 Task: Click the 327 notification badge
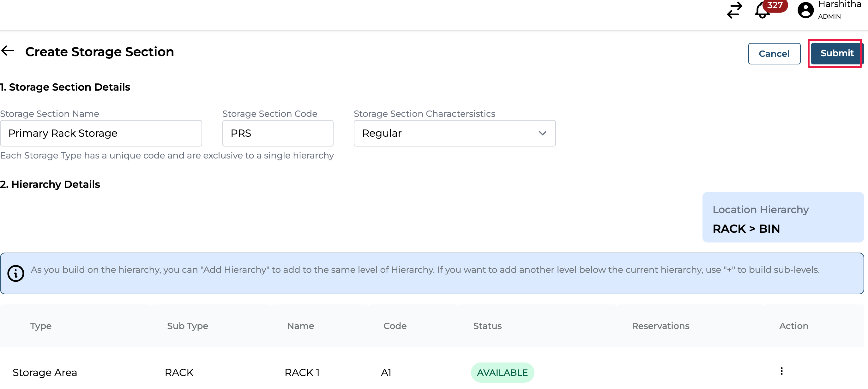(775, 5)
